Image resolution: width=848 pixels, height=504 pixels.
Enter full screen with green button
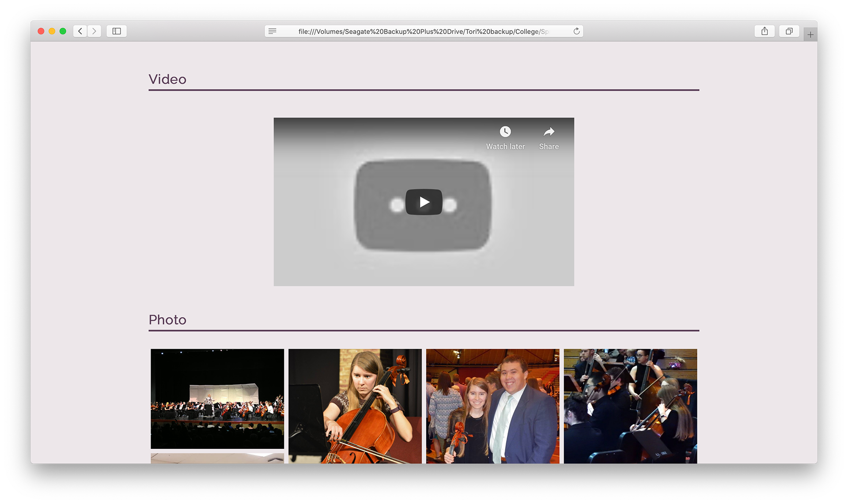coord(63,31)
